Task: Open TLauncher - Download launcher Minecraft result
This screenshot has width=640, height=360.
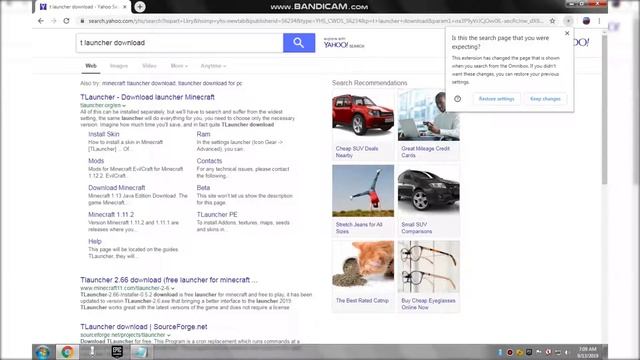Action: [x=147, y=97]
